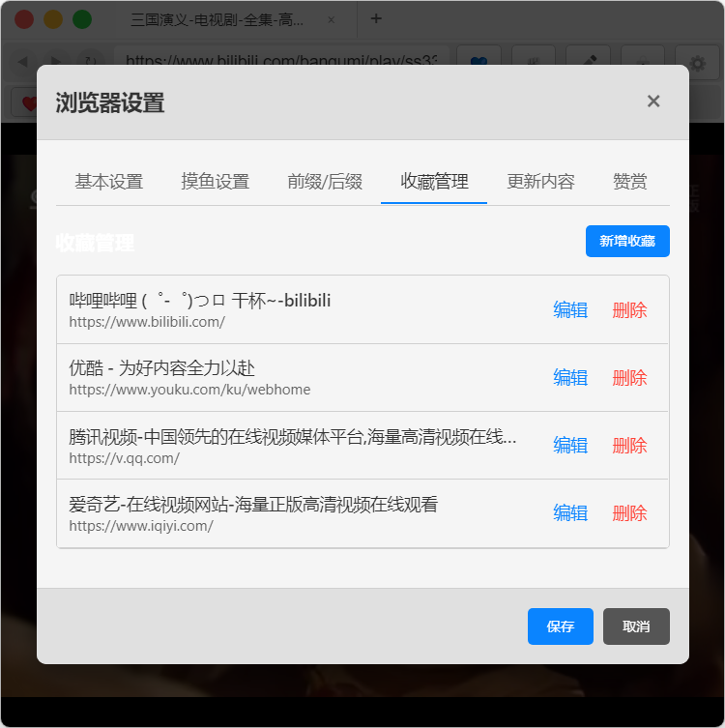725x728 pixels.
Task: Edit the 爱奇艺 bookmark
Action: [570, 513]
